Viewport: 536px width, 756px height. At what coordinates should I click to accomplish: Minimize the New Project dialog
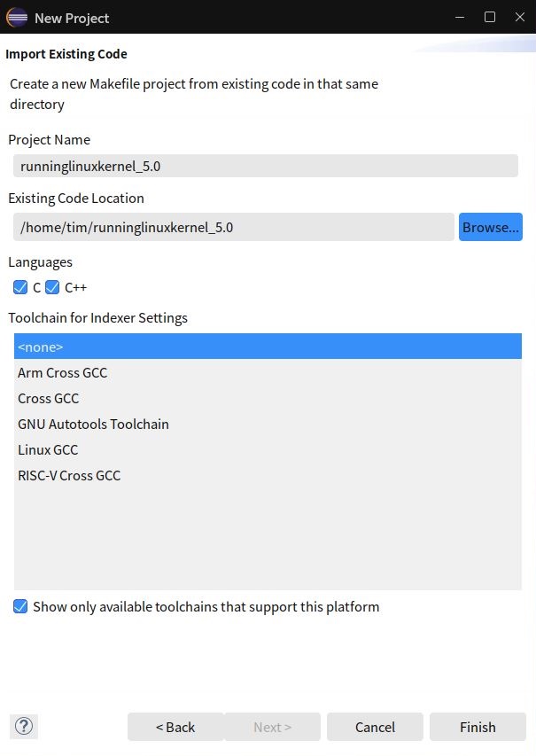(x=460, y=18)
